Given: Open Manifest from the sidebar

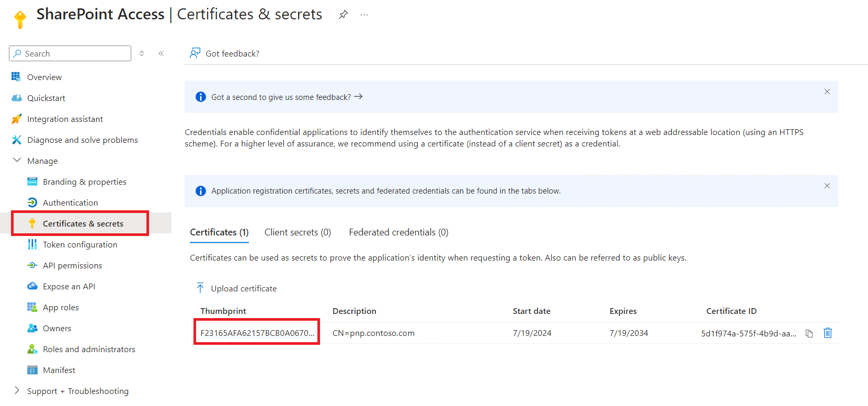Looking at the screenshot, I should click(59, 370).
